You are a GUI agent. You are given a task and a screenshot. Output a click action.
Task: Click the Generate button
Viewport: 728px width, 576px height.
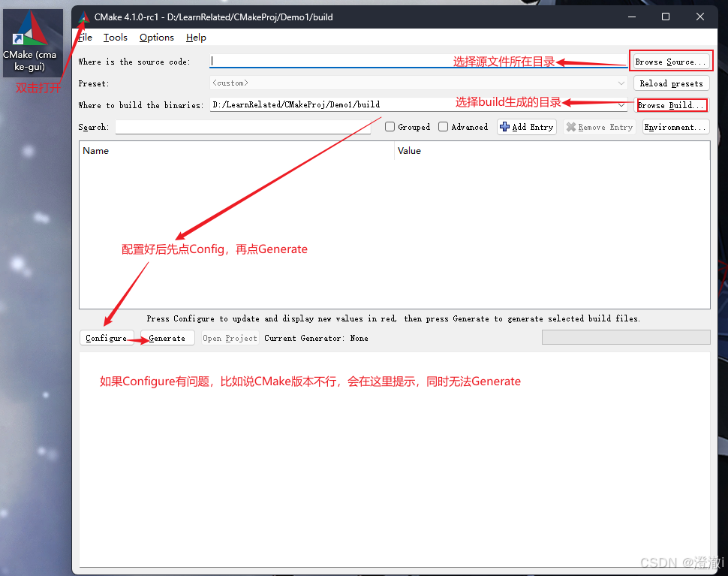pos(167,338)
